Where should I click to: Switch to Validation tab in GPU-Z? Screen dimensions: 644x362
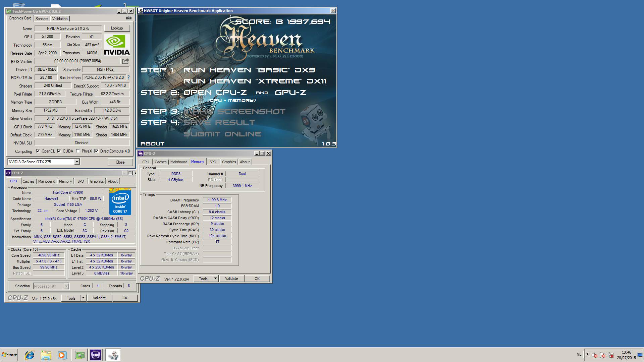tap(60, 19)
